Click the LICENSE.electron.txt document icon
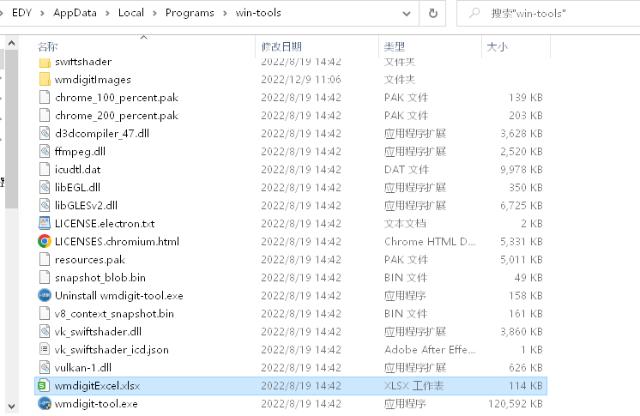 pos(44,223)
